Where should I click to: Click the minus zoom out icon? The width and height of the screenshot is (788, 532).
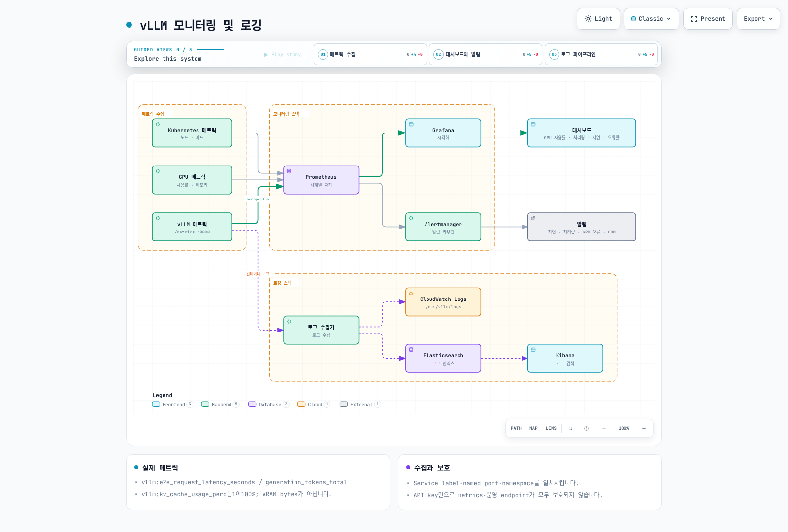604,429
